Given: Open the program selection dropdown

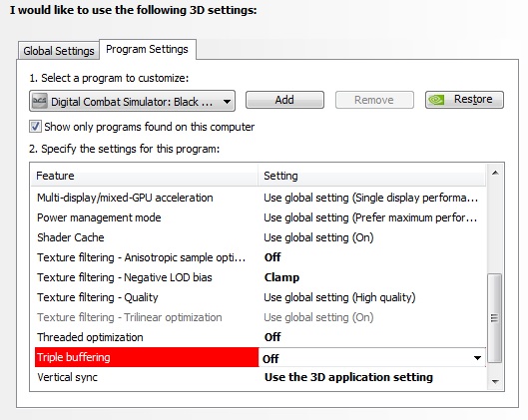Looking at the screenshot, I should [x=132, y=101].
